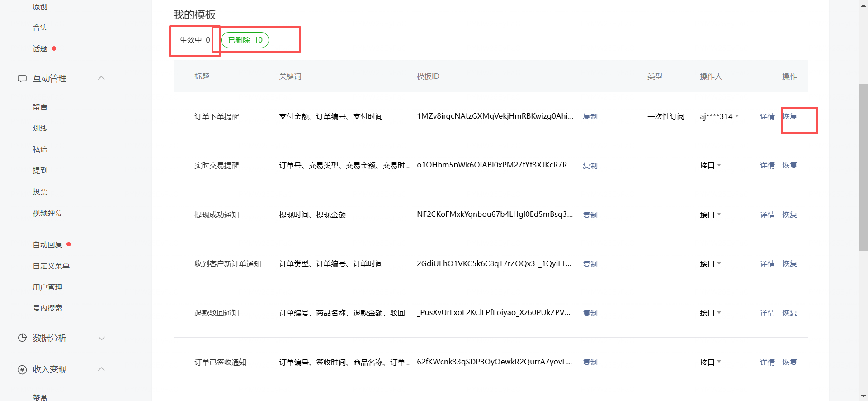Screen dimensions: 868x401
Task: Go to 话题 sidebar item
Action: [40, 49]
